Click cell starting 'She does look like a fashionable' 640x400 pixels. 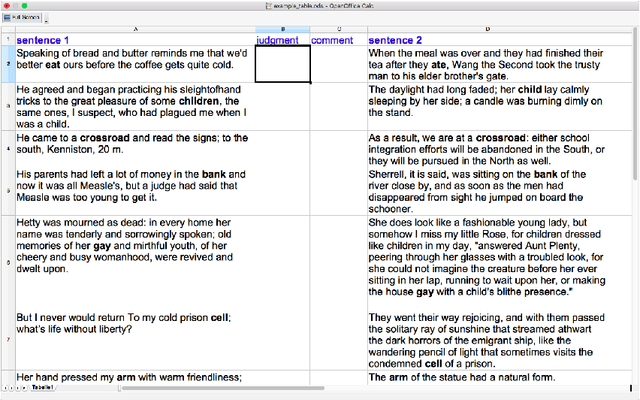coord(500,263)
